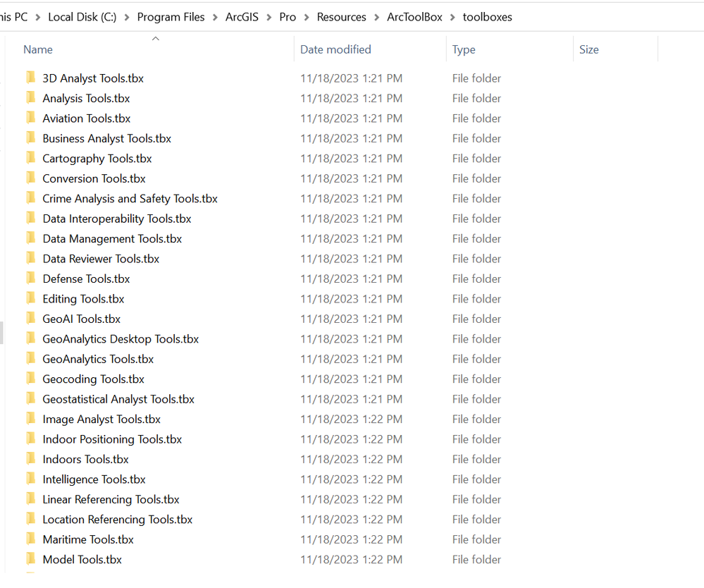Click the Aviation Tools.tbx folder icon
Image resolution: width=704 pixels, height=588 pixels.
coord(30,118)
